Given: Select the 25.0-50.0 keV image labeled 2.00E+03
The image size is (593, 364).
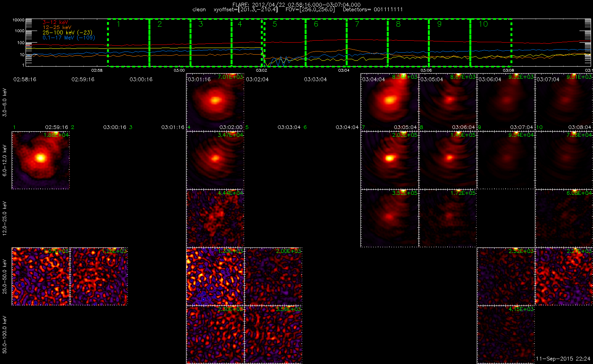Looking at the screenshot, I should pyautogui.click(x=273, y=276).
